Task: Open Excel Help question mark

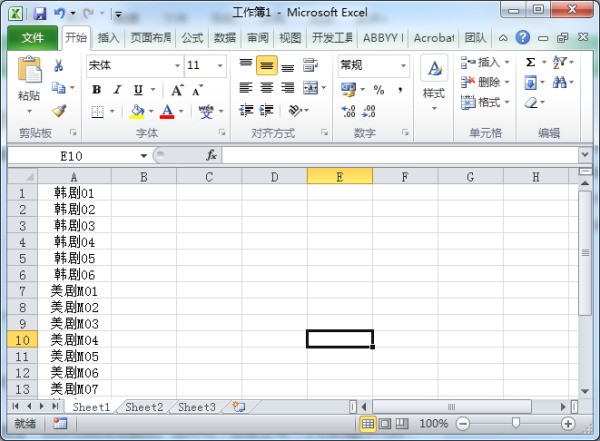Action: point(523,38)
